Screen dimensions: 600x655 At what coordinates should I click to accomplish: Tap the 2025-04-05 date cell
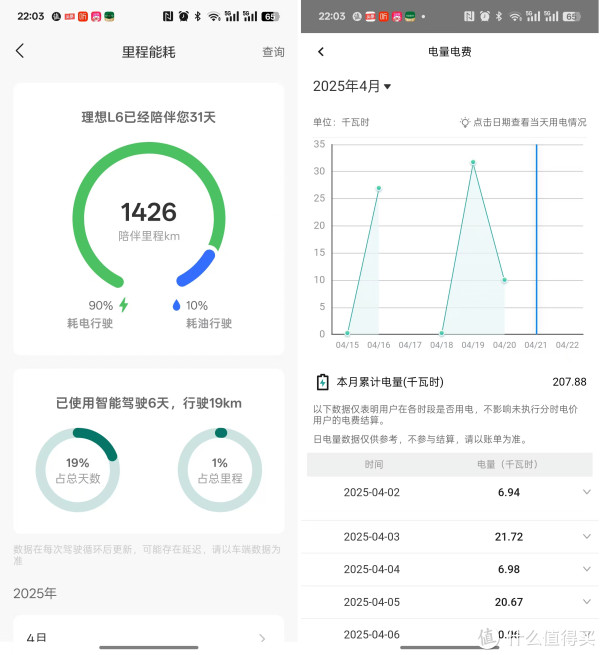[371, 602]
